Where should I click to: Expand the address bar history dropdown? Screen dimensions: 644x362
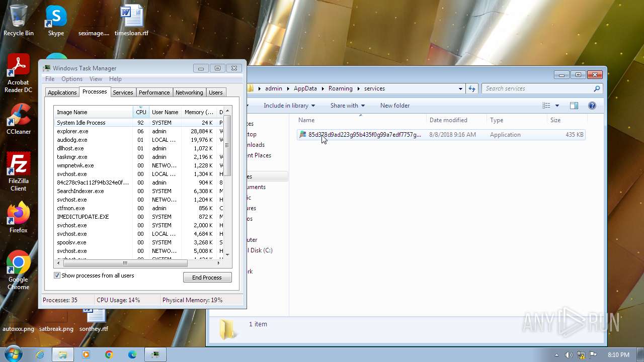[x=460, y=88]
